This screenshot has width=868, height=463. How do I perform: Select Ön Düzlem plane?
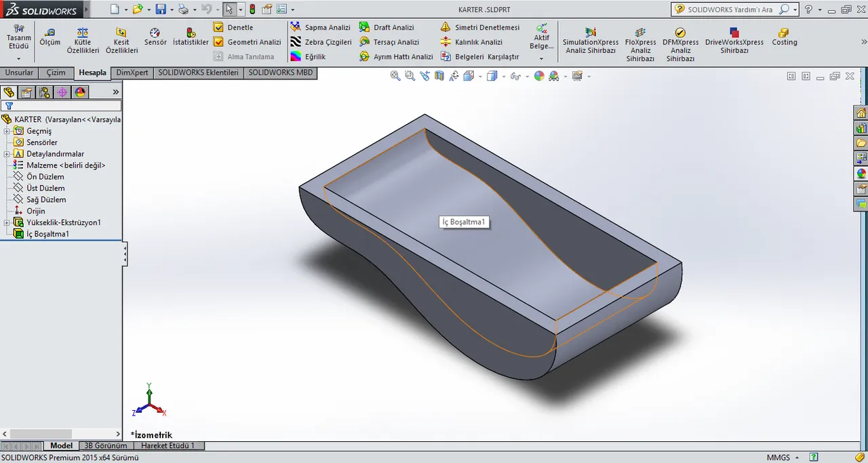coord(39,177)
